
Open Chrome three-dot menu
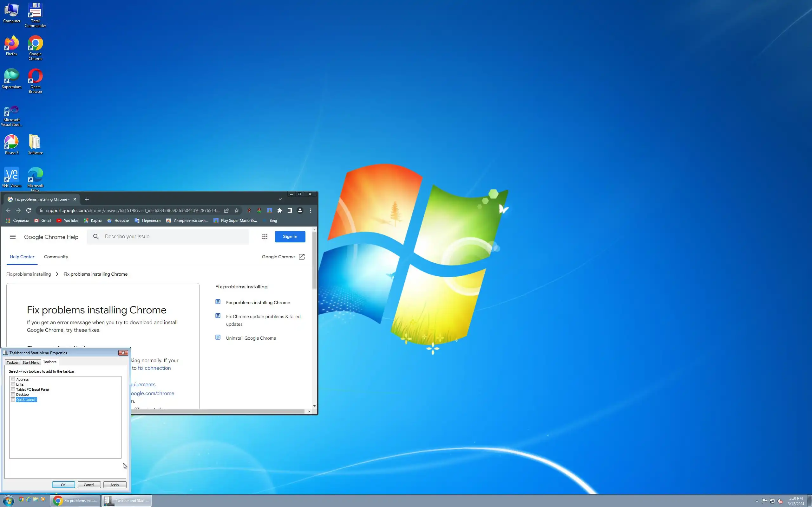click(311, 211)
